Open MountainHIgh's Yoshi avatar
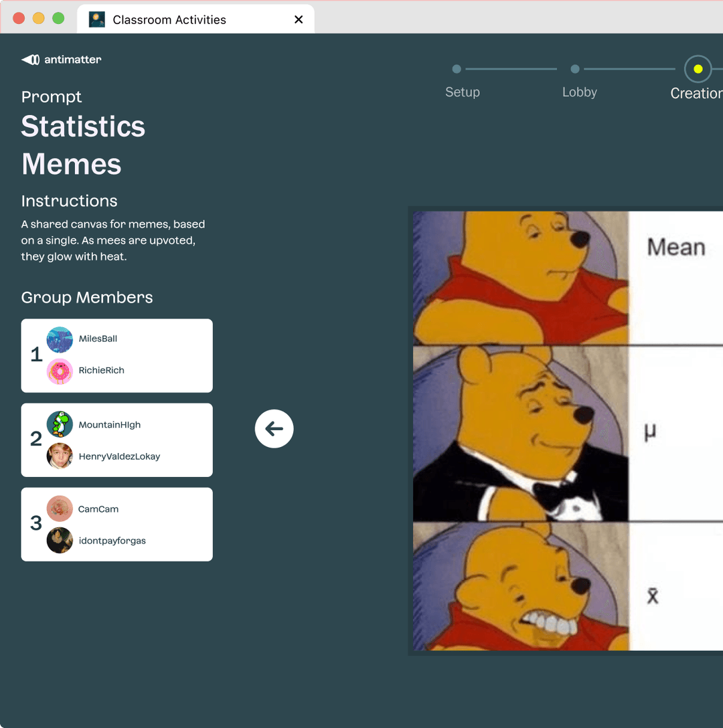This screenshot has width=723, height=728. 60,424
